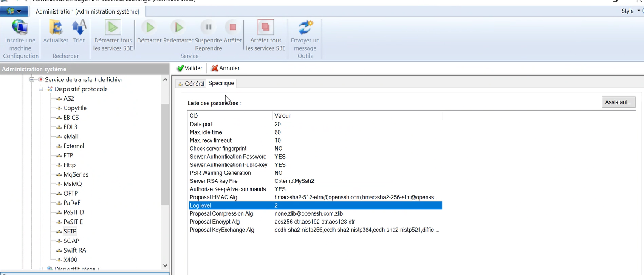Select the OFTP protocol tree item
This screenshot has width=644, height=275.
[71, 194]
